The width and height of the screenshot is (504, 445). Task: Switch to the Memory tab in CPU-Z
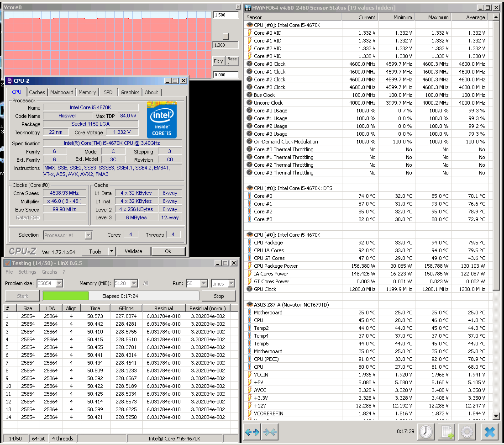[88, 92]
